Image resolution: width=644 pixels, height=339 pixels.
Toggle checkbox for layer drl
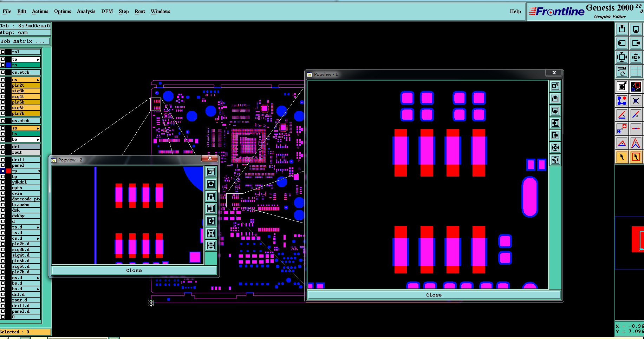[x=3, y=147]
